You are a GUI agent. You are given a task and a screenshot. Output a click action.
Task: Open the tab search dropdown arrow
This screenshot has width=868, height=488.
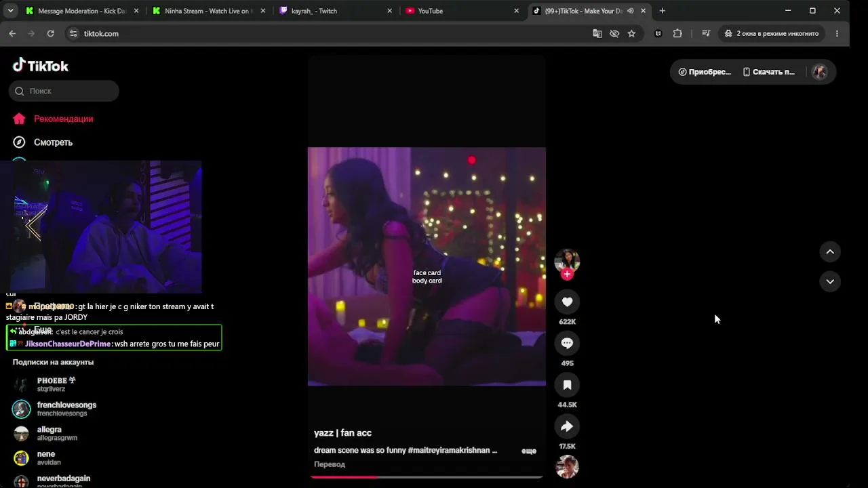10,11
